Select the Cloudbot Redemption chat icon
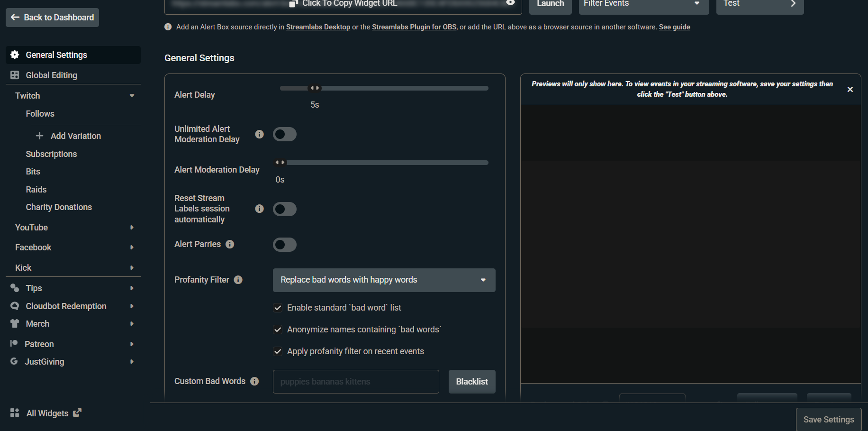 click(15, 306)
